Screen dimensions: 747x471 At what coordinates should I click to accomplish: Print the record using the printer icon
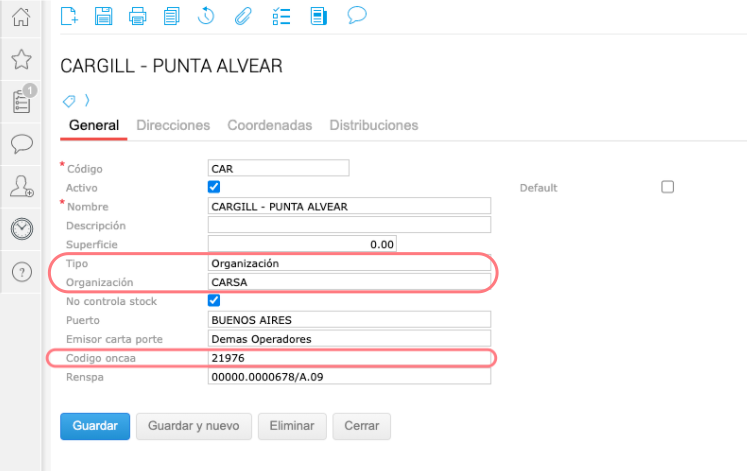(138, 17)
